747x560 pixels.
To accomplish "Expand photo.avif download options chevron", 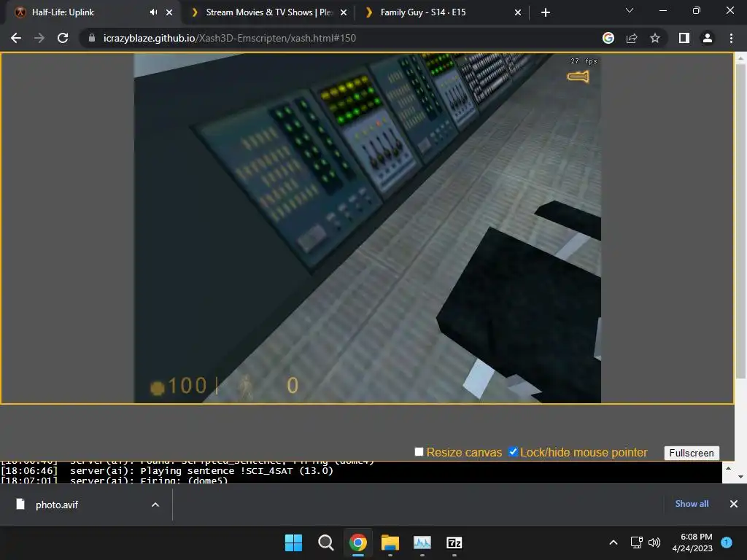I will pos(155,505).
